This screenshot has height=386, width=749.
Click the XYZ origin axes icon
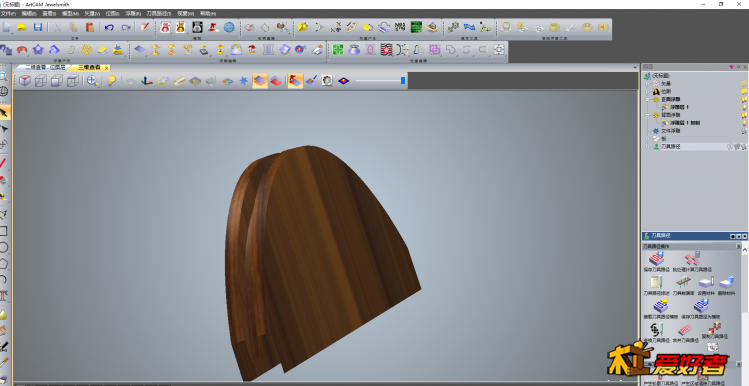(x=147, y=81)
